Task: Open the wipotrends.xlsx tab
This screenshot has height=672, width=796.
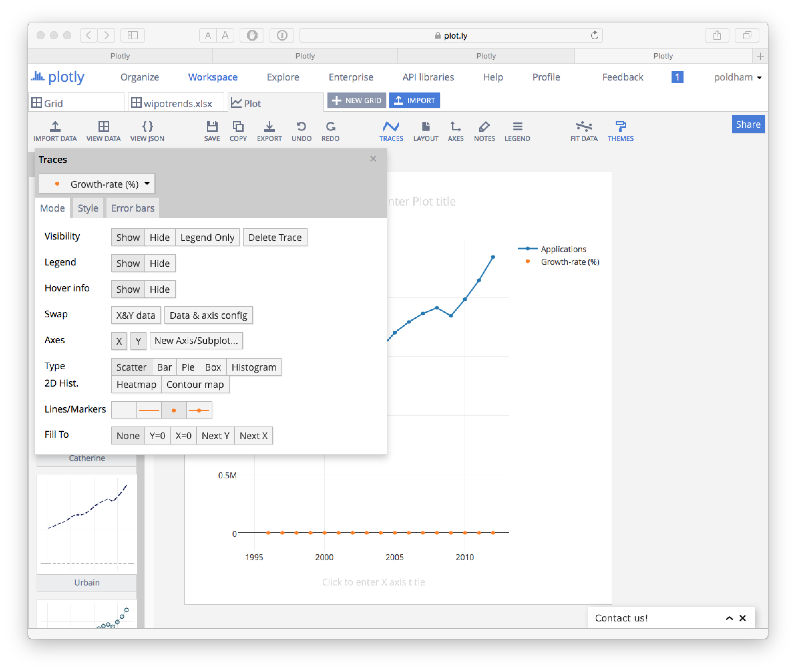Action: click(x=176, y=103)
